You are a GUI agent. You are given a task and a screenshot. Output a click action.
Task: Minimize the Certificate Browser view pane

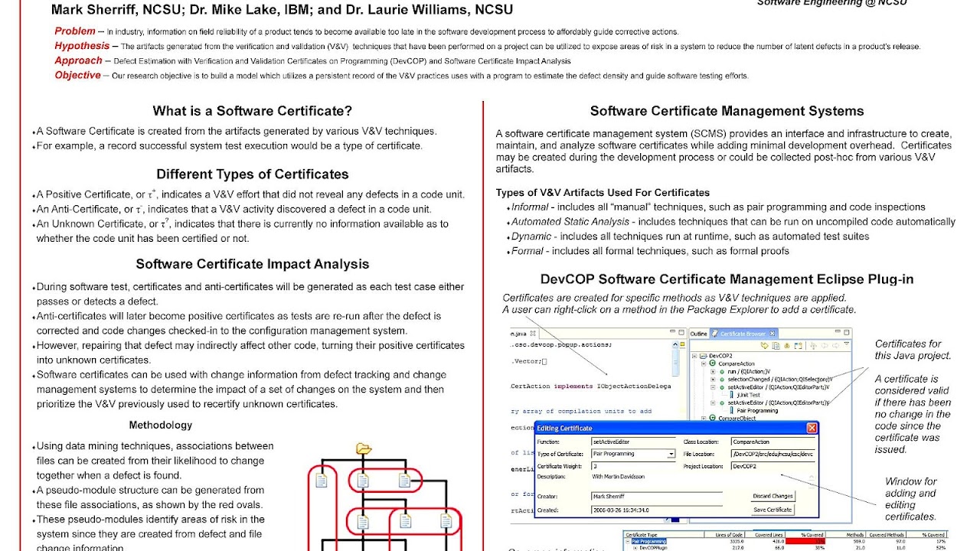(x=838, y=331)
